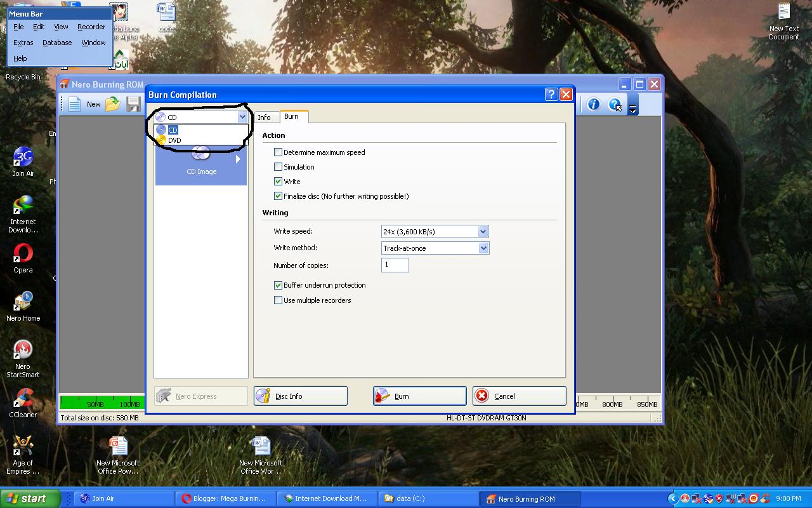This screenshot has height=508, width=812.
Task: Enable the Simulation checkbox
Action: [278, 166]
